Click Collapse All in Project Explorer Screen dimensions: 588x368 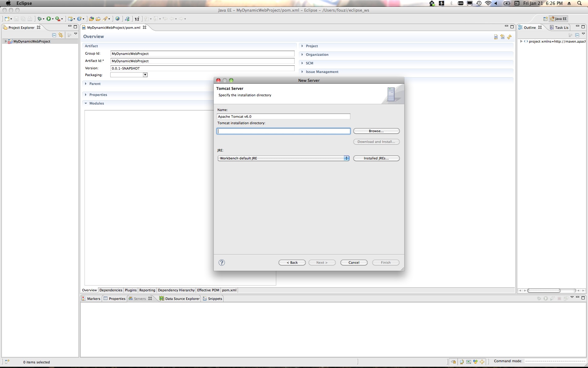[x=54, y=35]
